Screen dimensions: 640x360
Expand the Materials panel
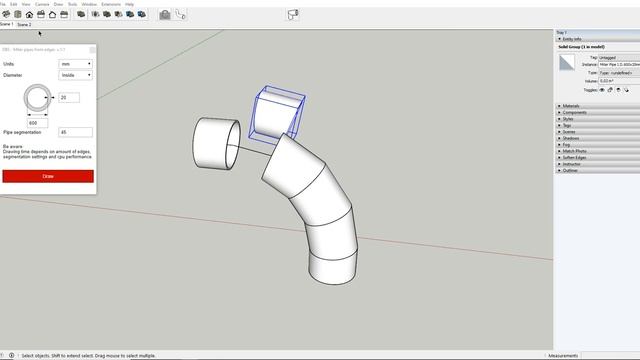coord(598,106)
